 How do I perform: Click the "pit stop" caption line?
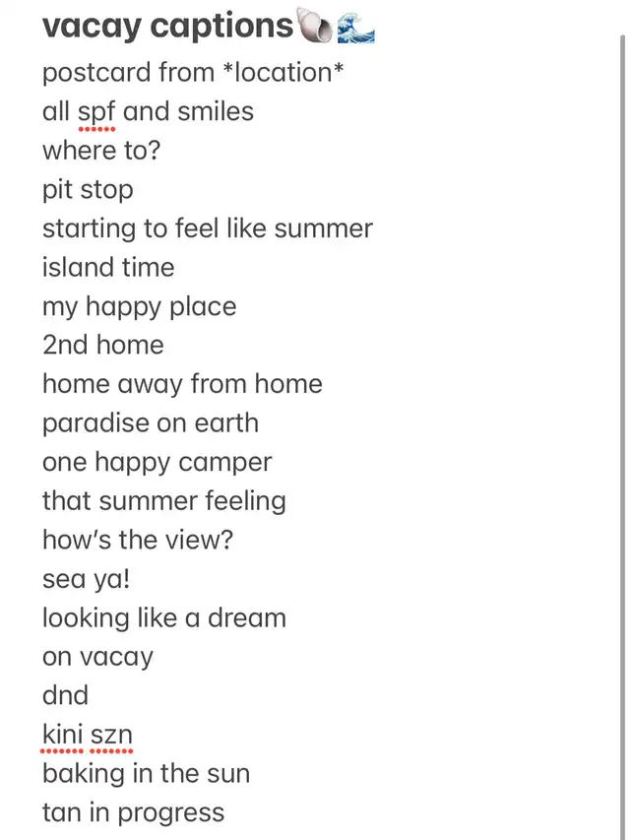click(x=88, y=190)
